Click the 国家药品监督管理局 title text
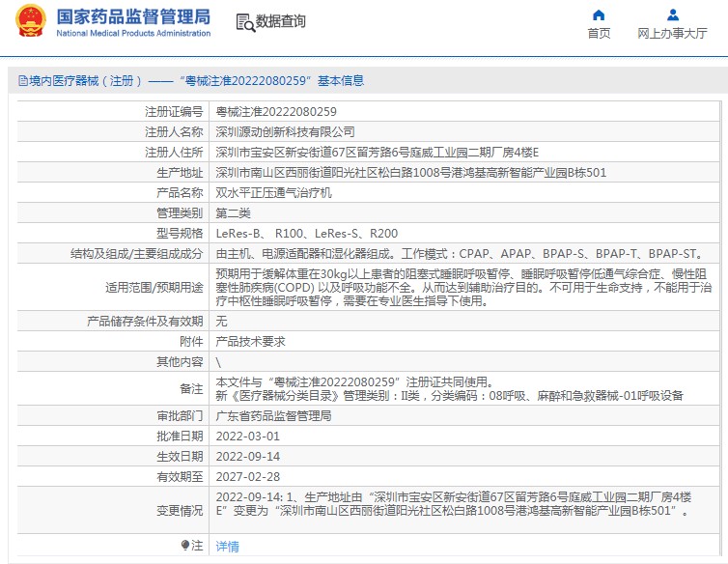Screen dimensions: 728x564 tap(133, 16)
